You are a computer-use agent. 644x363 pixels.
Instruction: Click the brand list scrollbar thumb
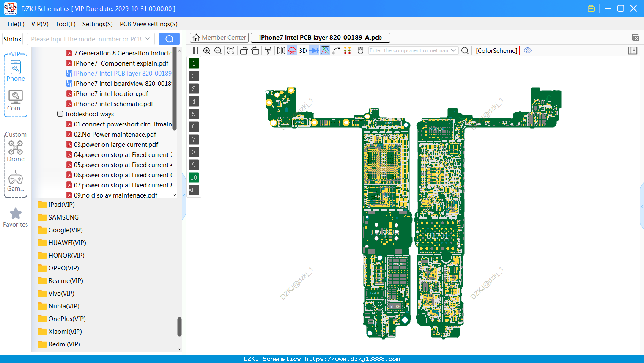point(179,327)
